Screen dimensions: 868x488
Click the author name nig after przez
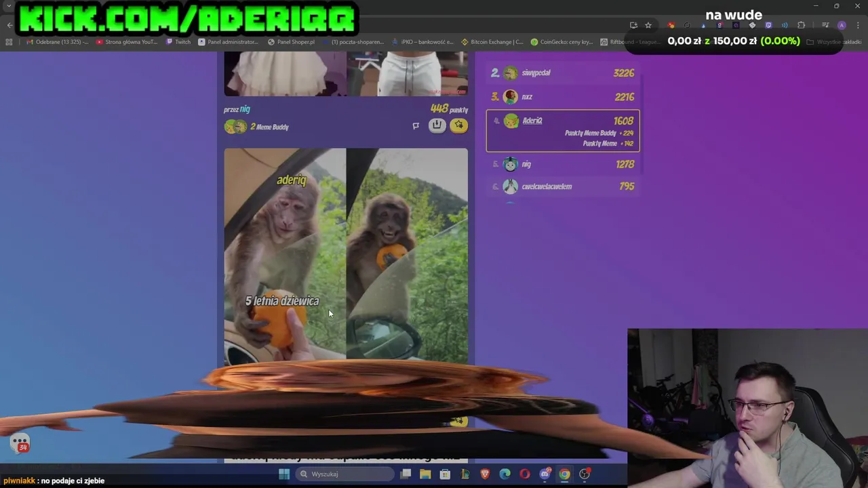(x=245, y=109)
